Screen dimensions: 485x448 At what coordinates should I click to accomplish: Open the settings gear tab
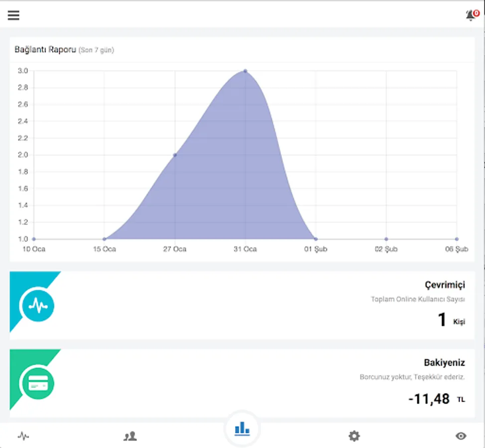(354, 436)
